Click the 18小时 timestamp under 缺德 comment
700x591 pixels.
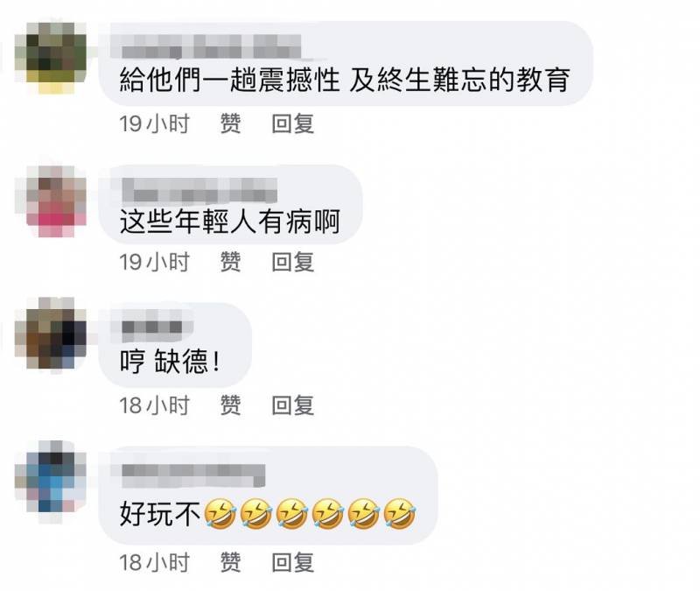[x=155, y=405]
